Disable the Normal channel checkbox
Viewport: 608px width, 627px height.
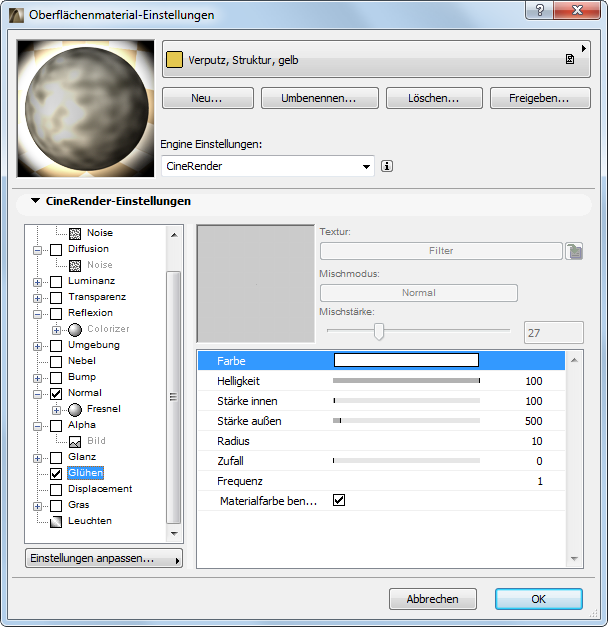coord(56,394)
